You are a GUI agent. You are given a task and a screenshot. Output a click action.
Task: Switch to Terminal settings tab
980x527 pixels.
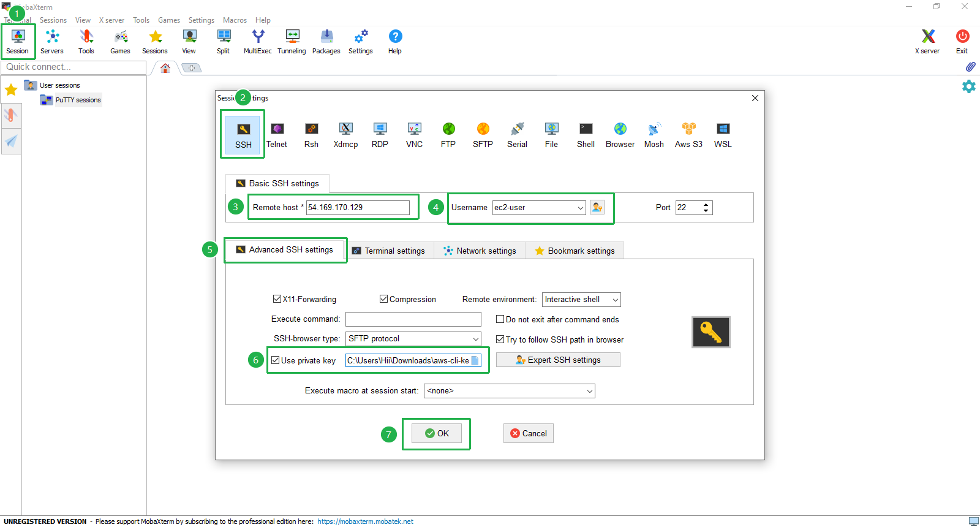coord(389,251)
